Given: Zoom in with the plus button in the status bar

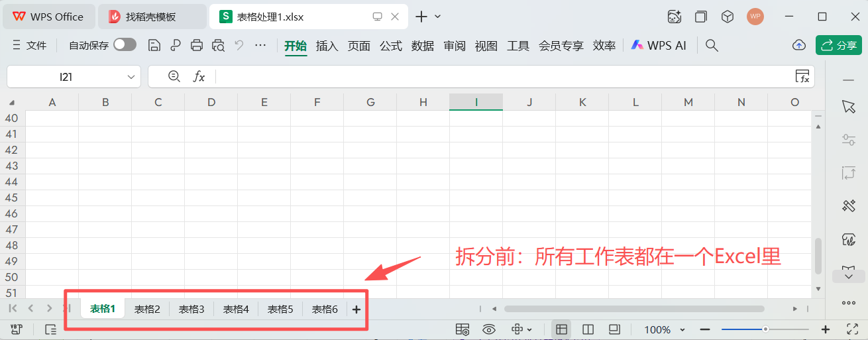Looking at the screenshot, I should tap(826, 329).
